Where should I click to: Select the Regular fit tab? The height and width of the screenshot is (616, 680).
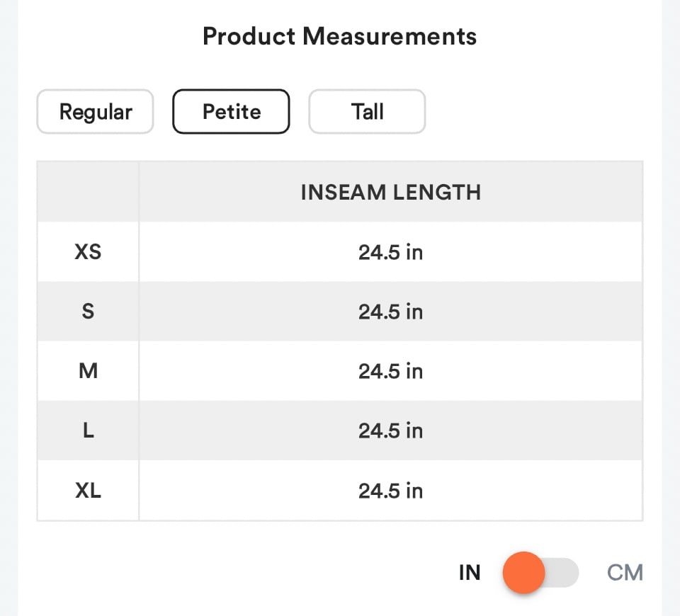(x=96, y=111)
